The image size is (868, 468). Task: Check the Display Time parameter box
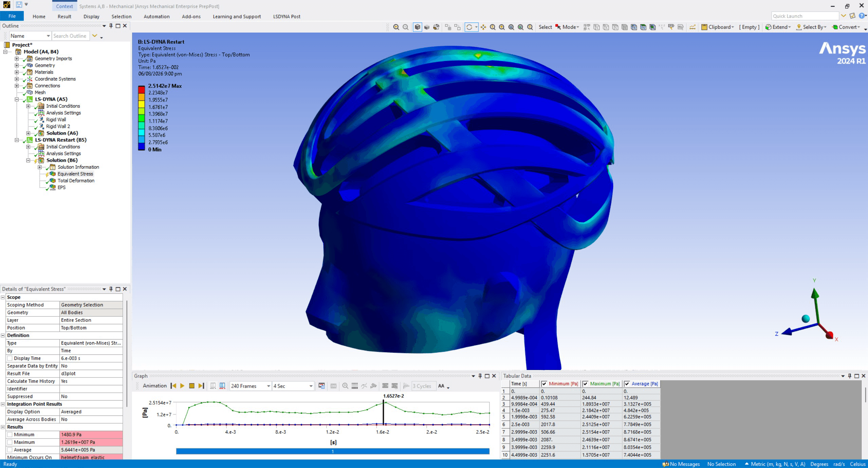click(10, 358)
